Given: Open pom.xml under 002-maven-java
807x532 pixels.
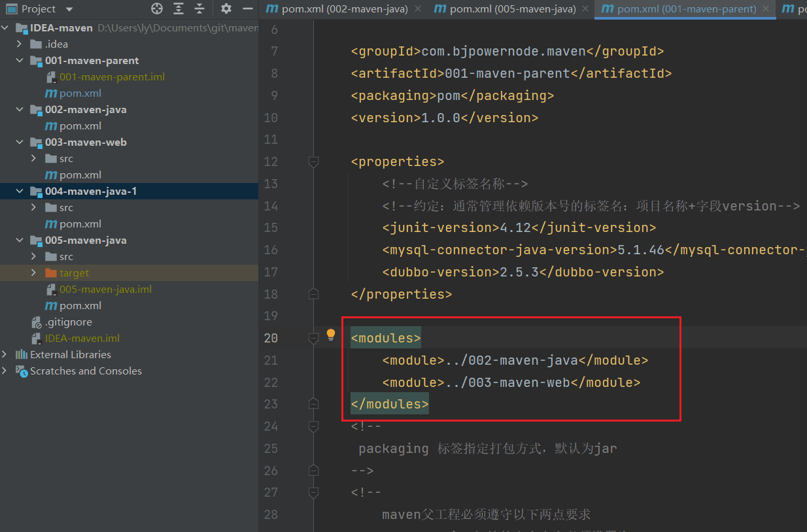Looking at the screenshot, I should tap(80, 126).
